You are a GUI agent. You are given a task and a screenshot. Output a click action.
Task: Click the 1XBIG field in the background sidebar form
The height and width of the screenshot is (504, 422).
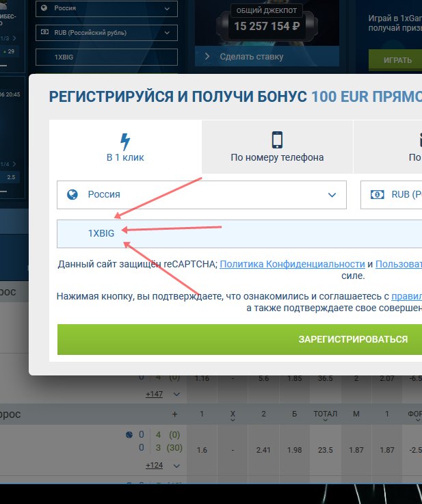tap(107, 57)
